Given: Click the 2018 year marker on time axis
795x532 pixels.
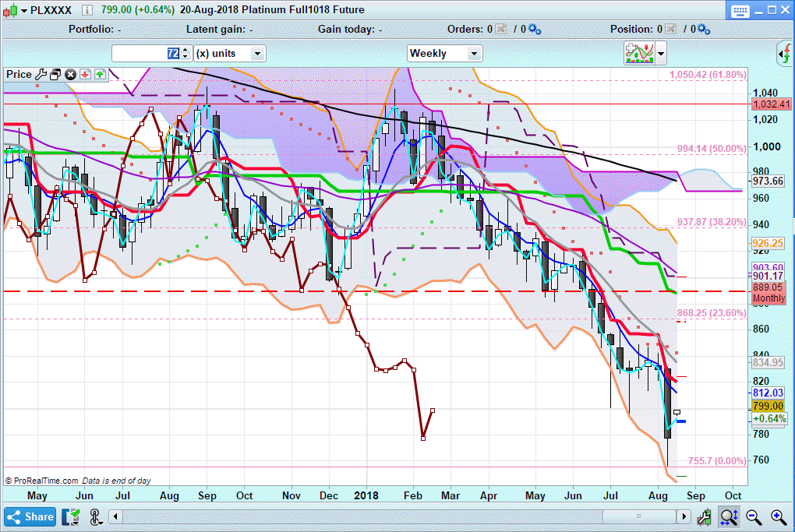Looking at the screenshot, I should (366, 495).
